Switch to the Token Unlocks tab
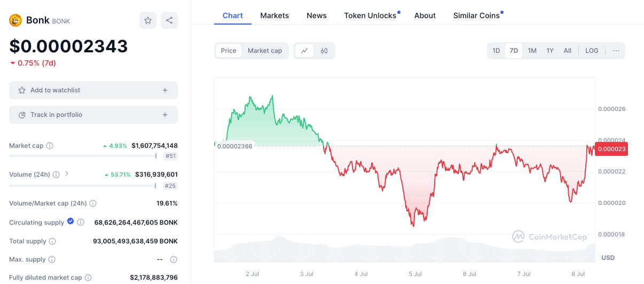Screen dimensions: 644x284 click(370, 15)
